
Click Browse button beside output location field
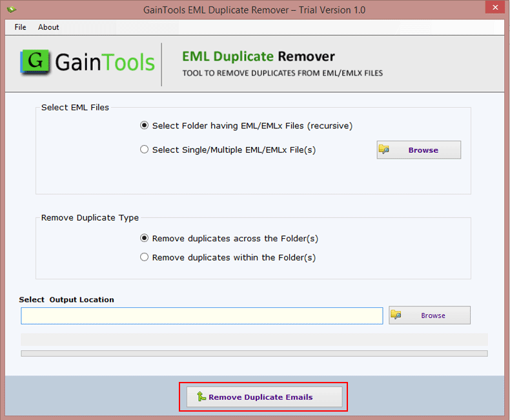(429, 315)
